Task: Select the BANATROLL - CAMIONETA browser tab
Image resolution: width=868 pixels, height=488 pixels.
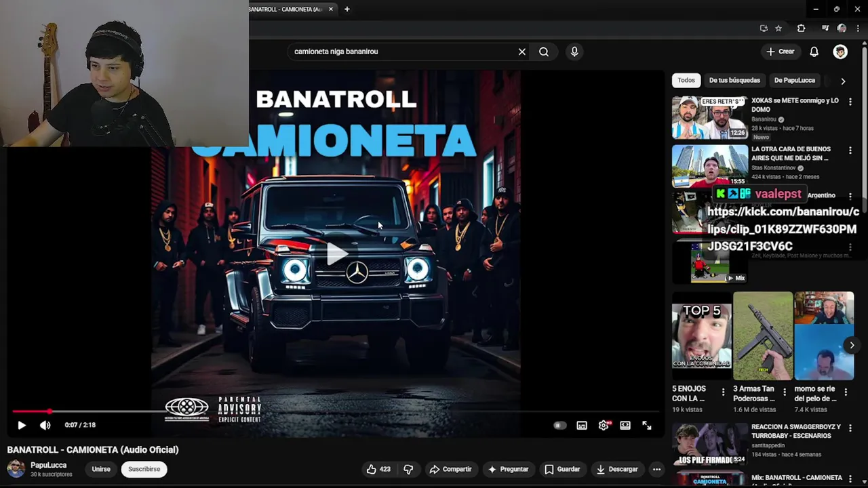Action: click(x=285, y=9)
